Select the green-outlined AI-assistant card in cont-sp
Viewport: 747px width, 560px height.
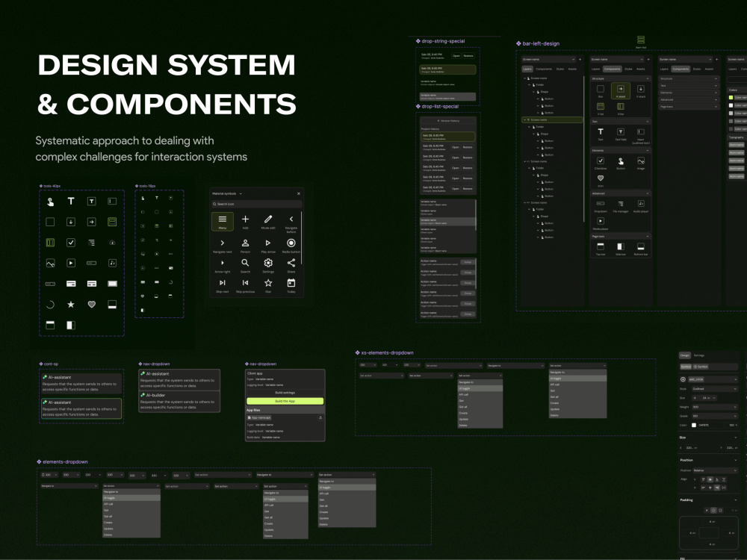click(81, 408)
